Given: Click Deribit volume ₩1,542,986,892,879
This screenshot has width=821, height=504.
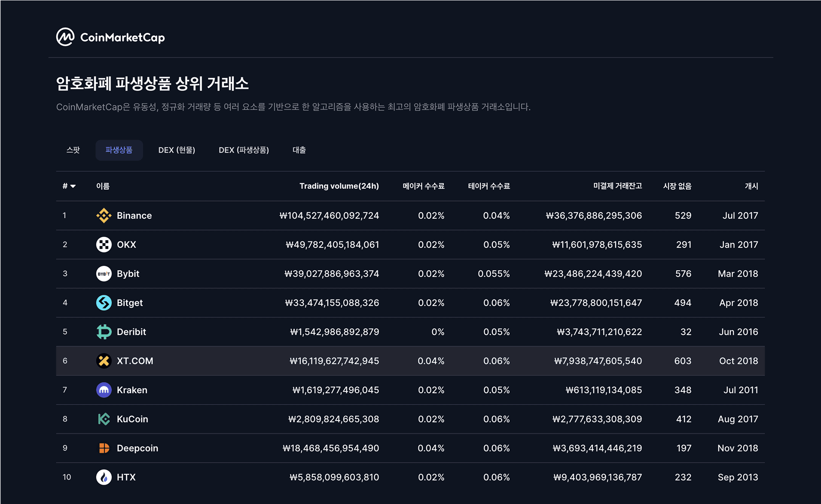Looking at the screenshot, I should pyautogui.click(x=334, y=332).
